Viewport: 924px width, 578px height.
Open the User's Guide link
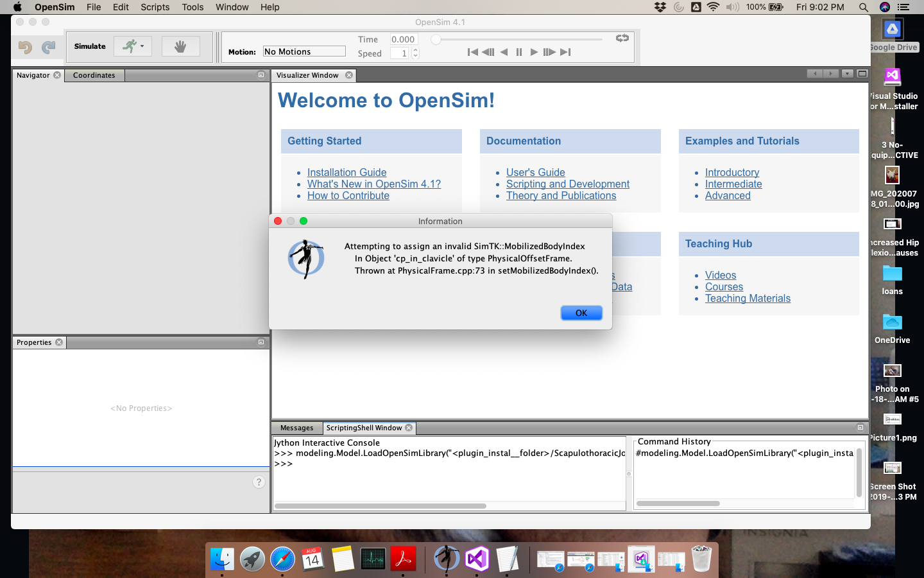pos(536,172)
